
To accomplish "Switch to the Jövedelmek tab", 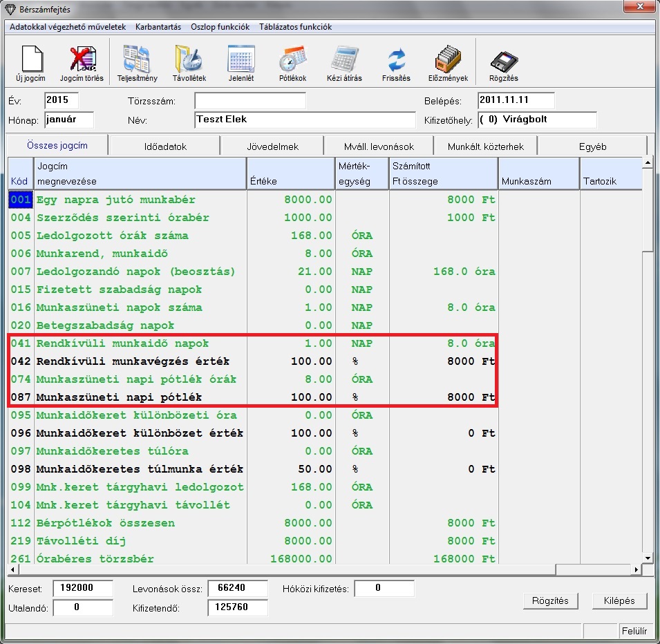I will (272, 146).
